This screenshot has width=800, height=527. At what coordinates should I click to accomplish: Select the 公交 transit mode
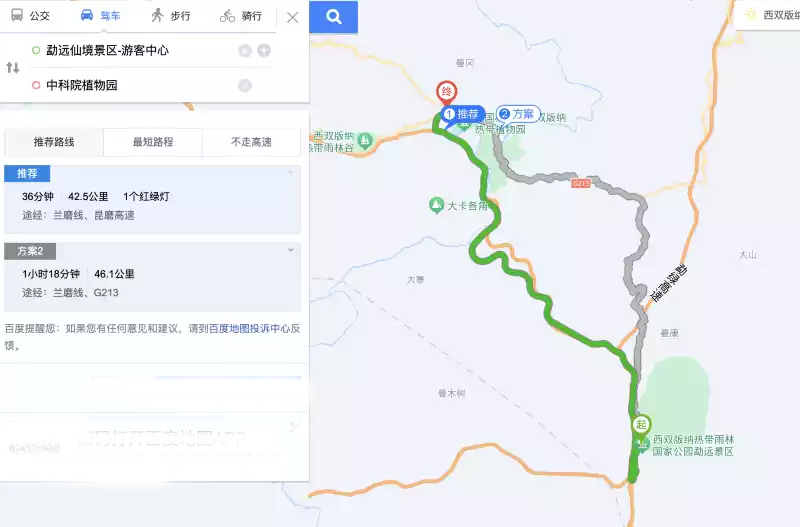tap(30, 16)
